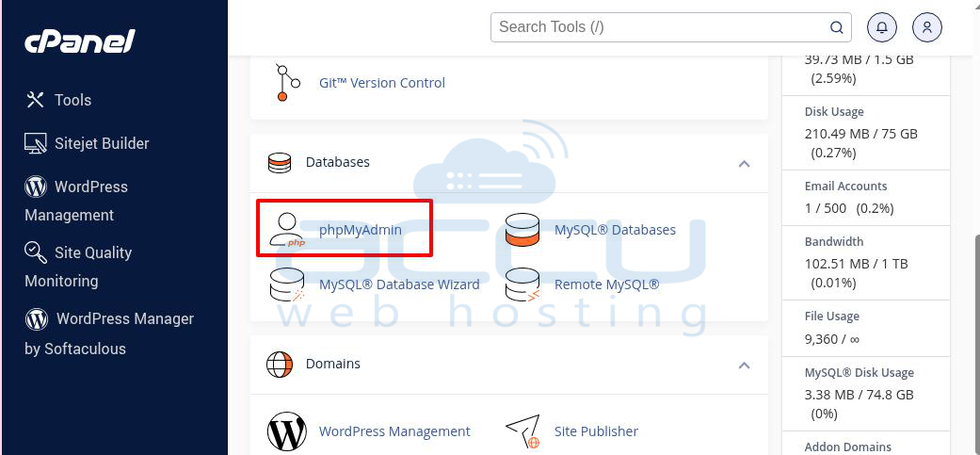The height and width of the screenshot is (455, 980).
Task: Open Site Quality Monitoring sidebar item
Action: tap(78, 267)
